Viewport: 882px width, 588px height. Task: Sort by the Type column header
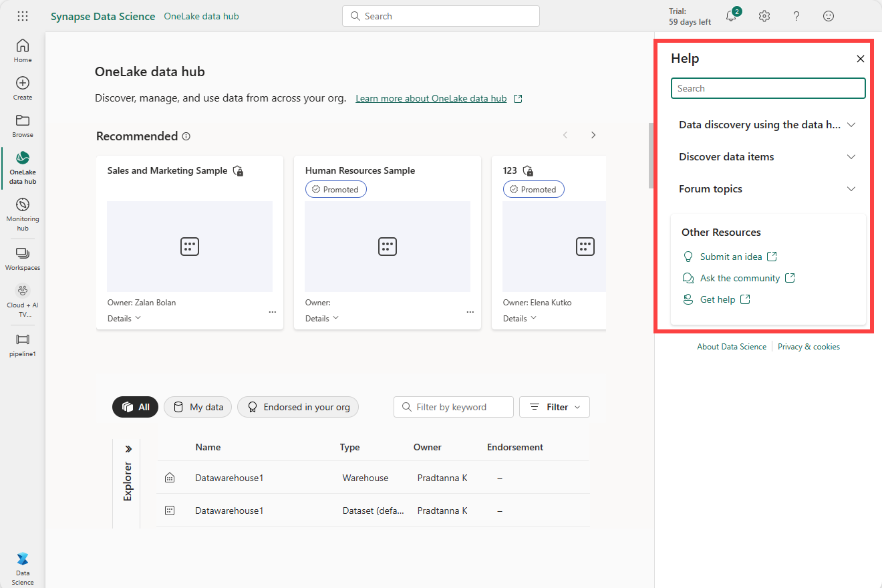pyautogui.click(x=349, y=447)
